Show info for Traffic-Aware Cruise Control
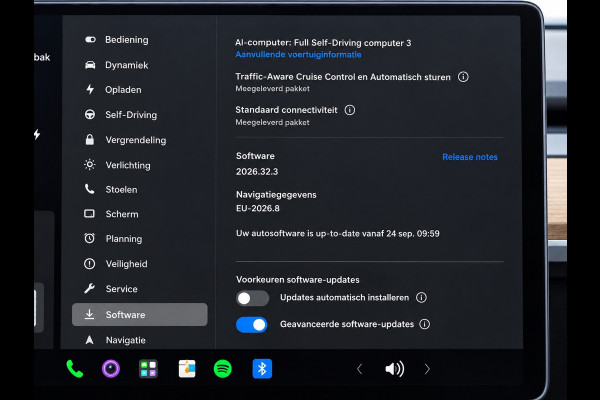The width and height of the screenshot is (600, 400). (x=463, y=77)
